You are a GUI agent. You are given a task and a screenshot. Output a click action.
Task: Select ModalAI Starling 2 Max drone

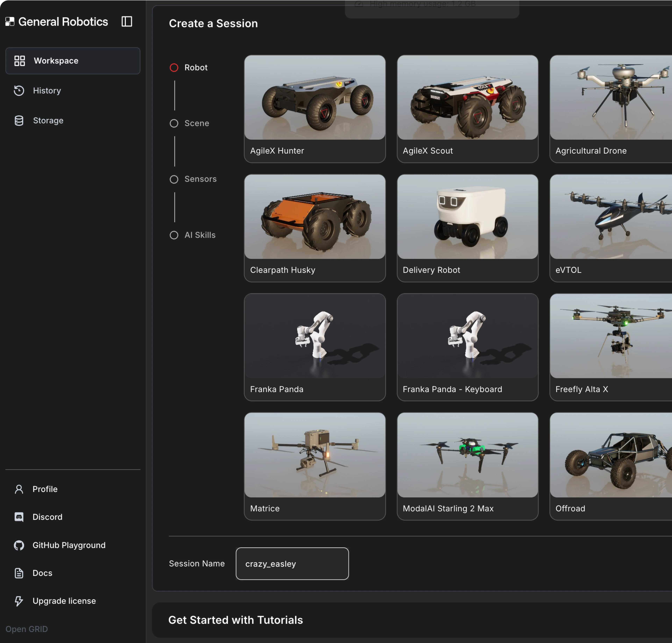467,466
